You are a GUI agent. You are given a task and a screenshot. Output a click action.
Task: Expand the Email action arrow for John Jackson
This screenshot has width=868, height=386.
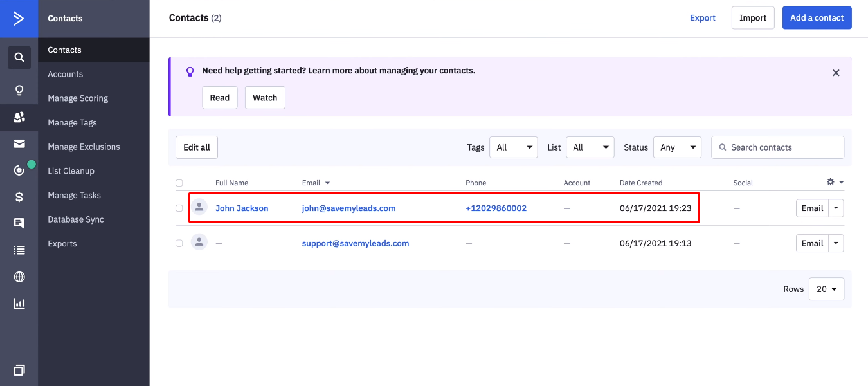836,208
